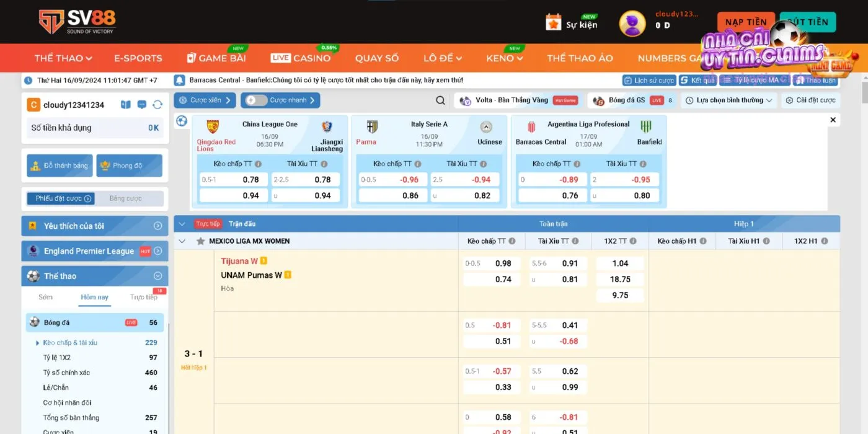Click the refresh balance icon beside username

(157, 105)
